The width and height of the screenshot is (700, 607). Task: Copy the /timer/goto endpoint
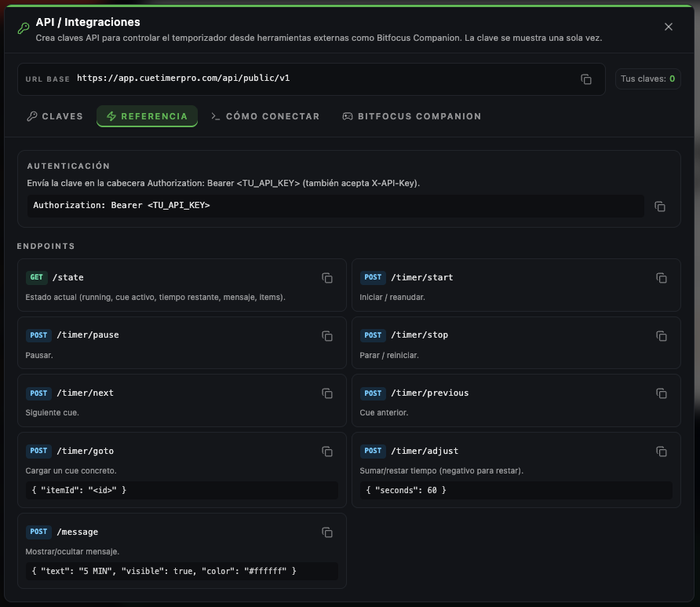point(326,451)
